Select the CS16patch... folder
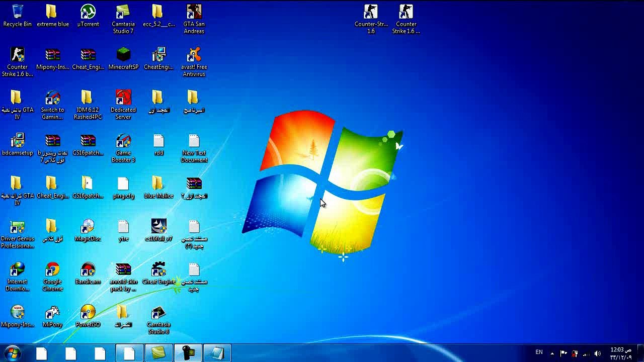 point(88,188)
